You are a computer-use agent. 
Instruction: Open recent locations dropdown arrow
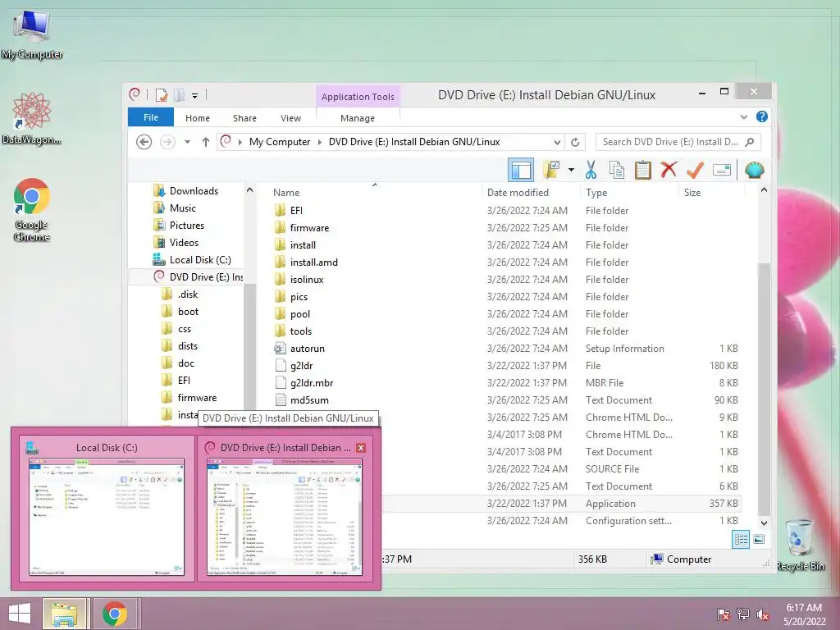(x=188, y=142)
